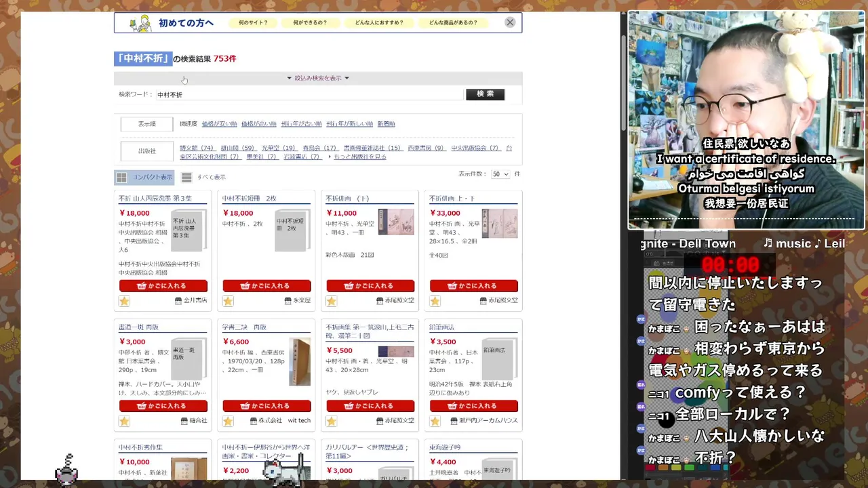The height and width of the screenshot is (488, 868).
Task: Filter by publisher 光華堂 (19)
Action: (x=279, y=148)
